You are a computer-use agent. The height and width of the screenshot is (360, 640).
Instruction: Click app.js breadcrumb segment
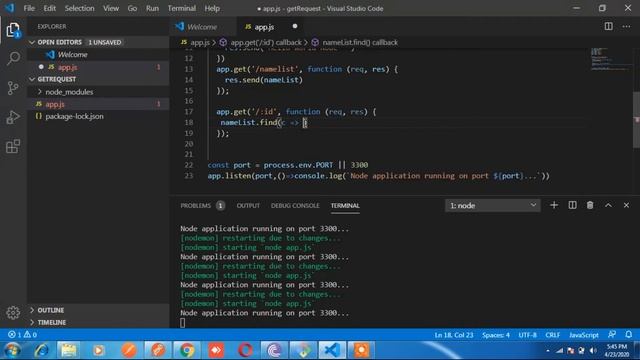pyautogui.click(x=196, y=42)
